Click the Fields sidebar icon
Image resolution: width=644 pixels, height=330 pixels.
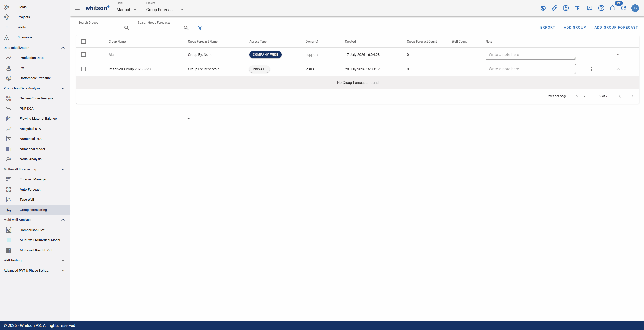coord(7,7)
